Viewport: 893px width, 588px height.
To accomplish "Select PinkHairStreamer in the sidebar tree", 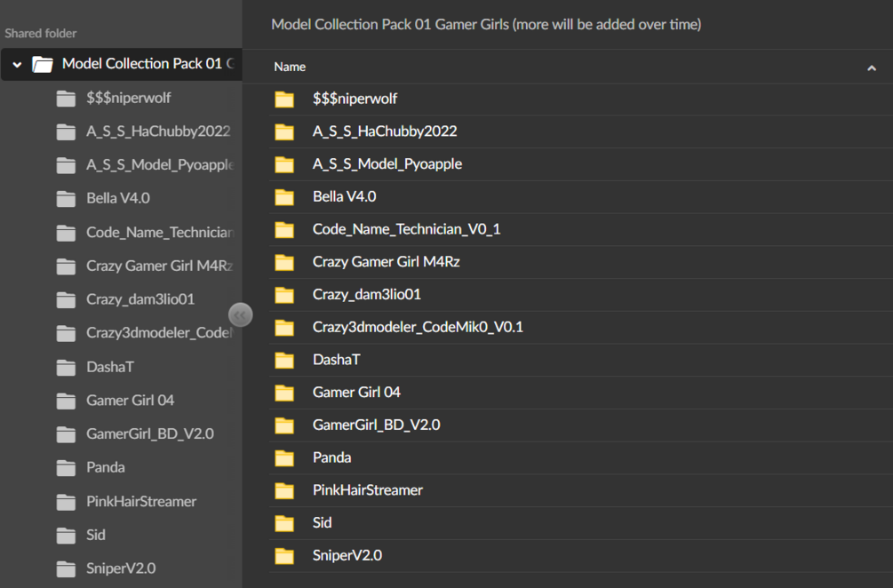I will coord(141,502).
